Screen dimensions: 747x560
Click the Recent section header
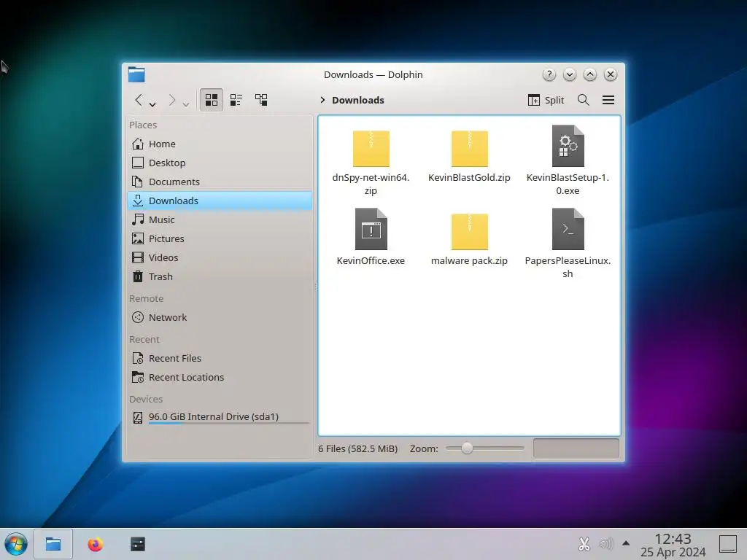pyautogui.click(x=144, y=340)
